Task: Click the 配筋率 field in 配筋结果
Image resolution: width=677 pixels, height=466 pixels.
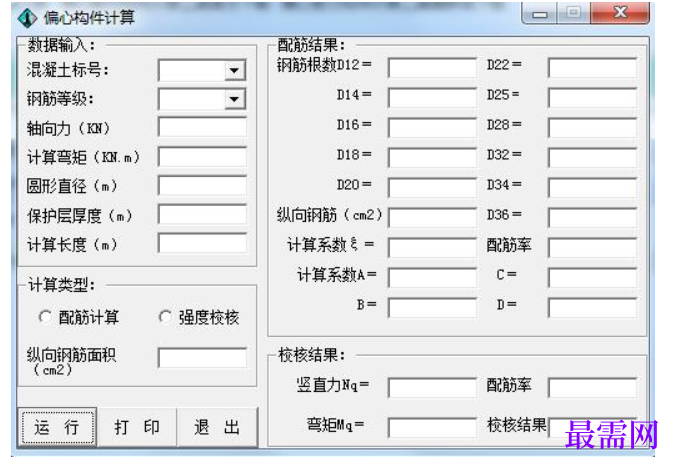Action: pyautogui.click(x=592, y=248)
